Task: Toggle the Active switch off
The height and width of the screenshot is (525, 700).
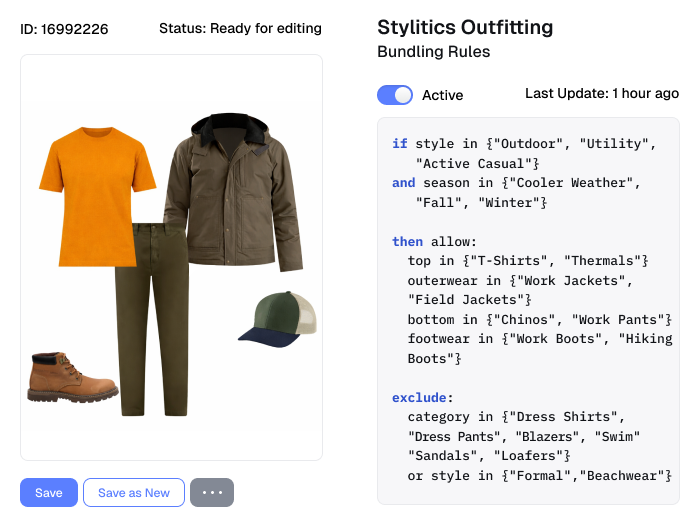Action: [x=394, y=95]
